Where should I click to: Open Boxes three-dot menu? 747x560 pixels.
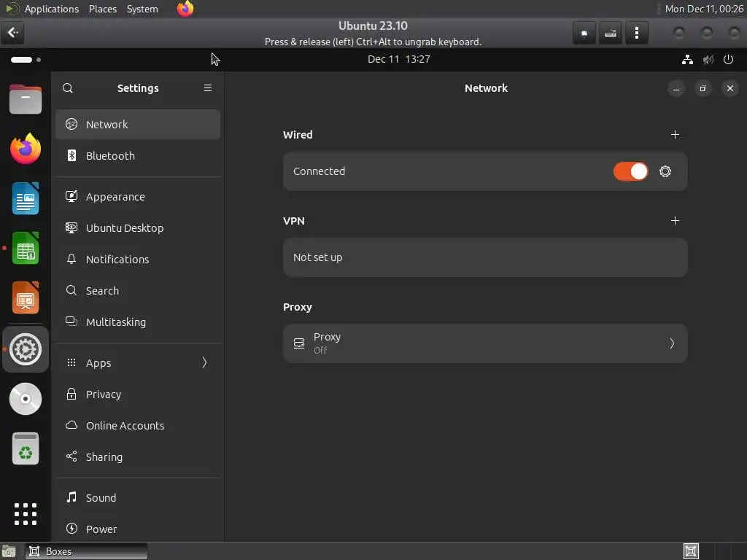[x=636, y=33]
